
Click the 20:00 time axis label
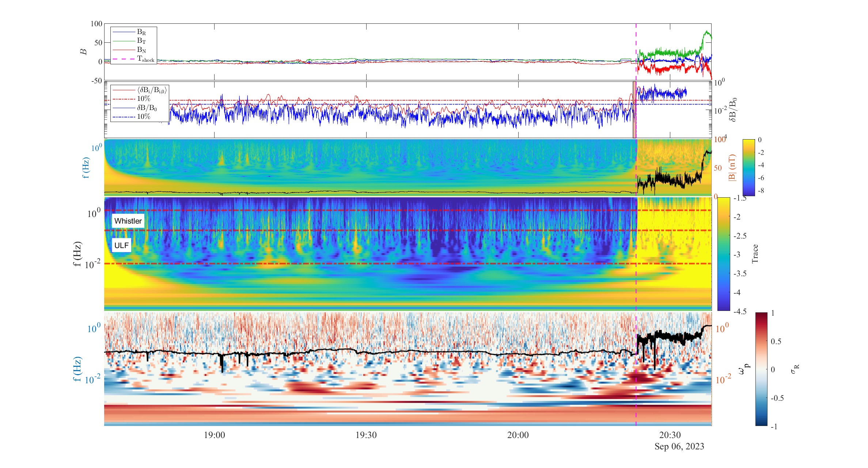518,435
